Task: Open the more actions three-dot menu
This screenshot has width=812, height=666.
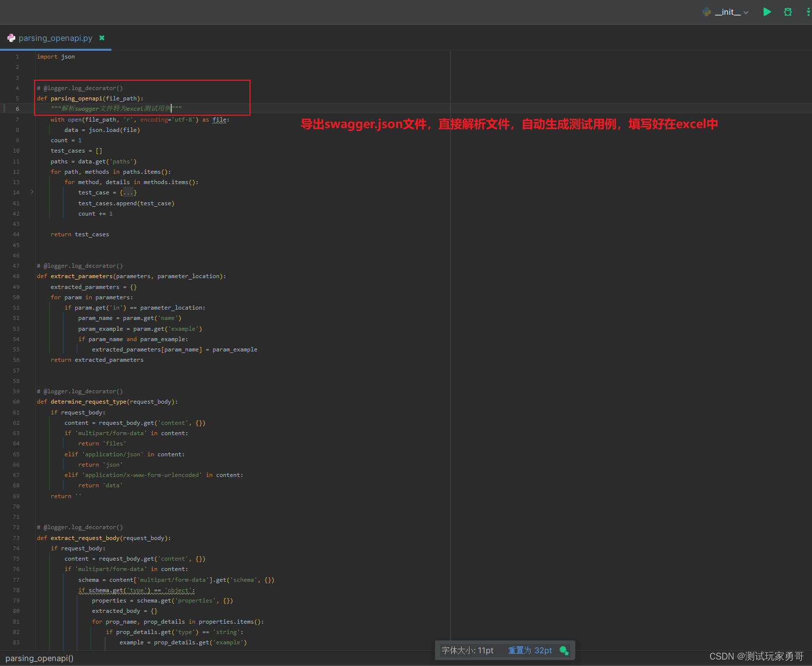Action: 809,12
